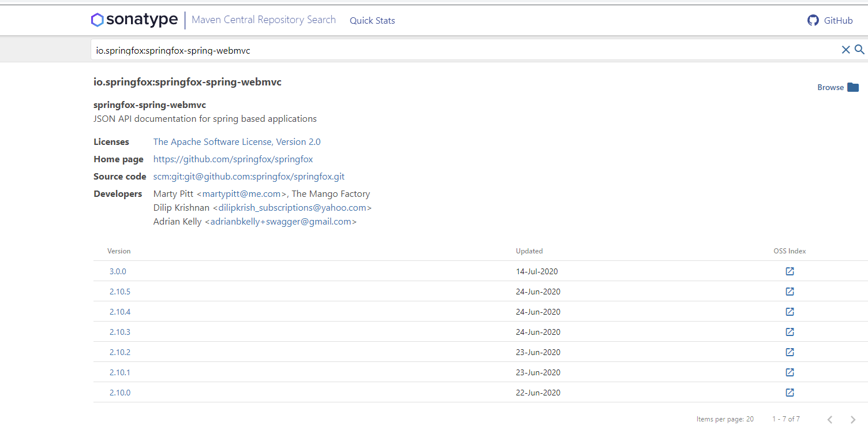Open the Apache Software License link
This screenshot has width=868, height=448.
coord(237,141)
